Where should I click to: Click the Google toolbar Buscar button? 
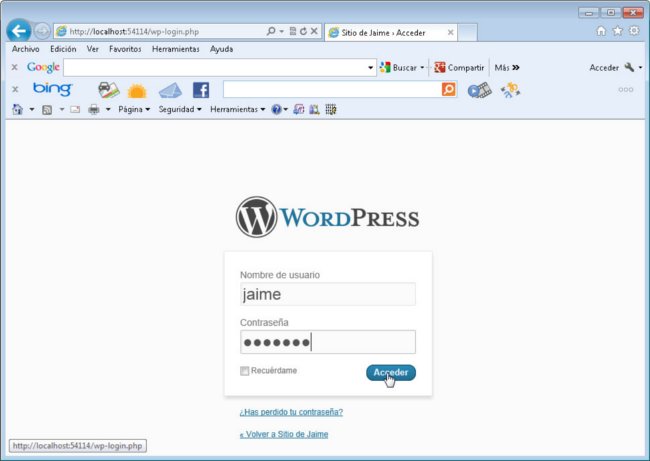point(398,67)
